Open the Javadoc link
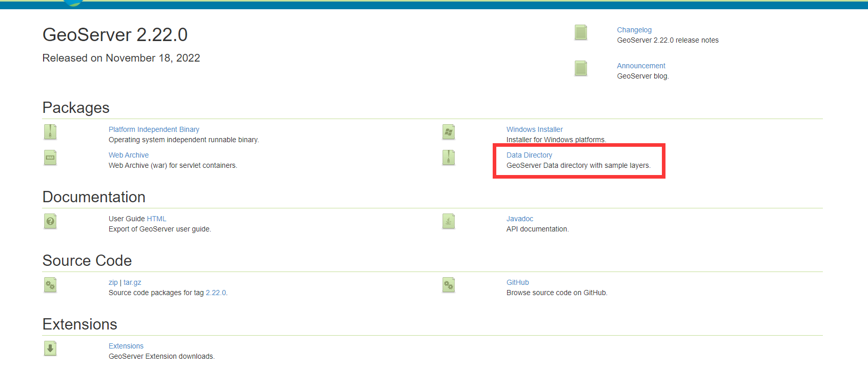The width and height of the screenshot is (868, 368). tap(520, 219)
